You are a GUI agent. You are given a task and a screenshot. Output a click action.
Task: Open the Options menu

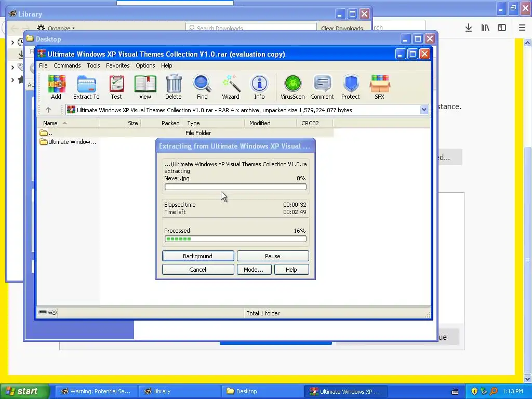click(x=145, y=65)
